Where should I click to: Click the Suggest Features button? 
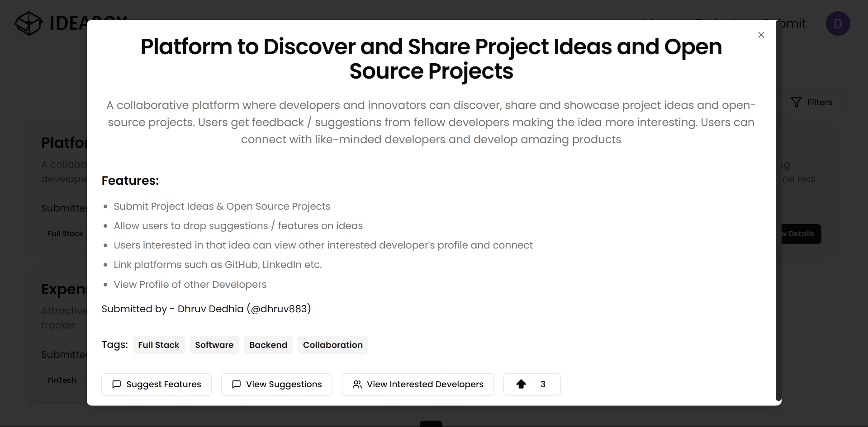(x=157, y=384)
